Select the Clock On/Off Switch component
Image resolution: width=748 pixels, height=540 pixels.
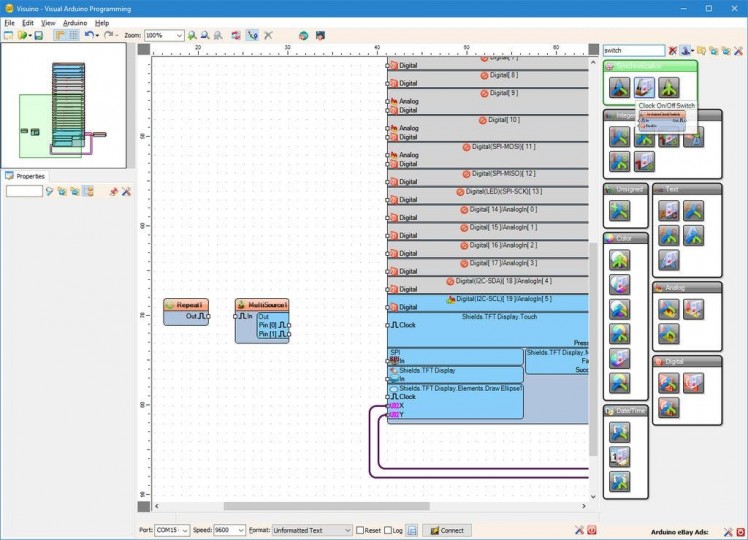coord(645,89)
